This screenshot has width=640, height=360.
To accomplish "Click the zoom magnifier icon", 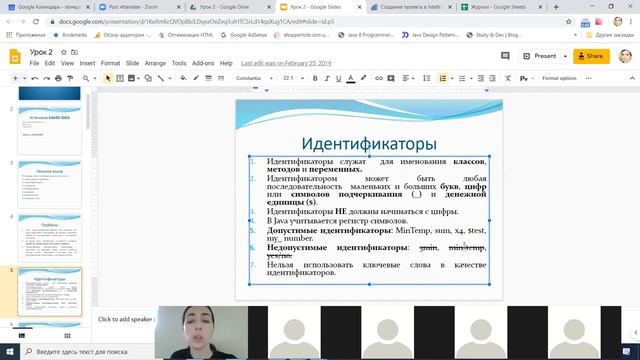I will pyautogui.click(x=86, y=78).
